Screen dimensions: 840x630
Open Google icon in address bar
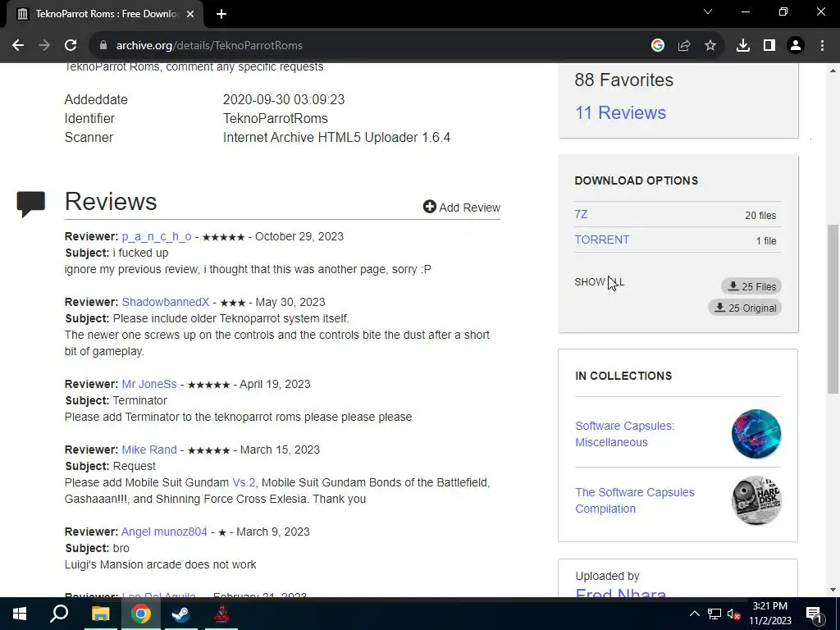point(658,46)
